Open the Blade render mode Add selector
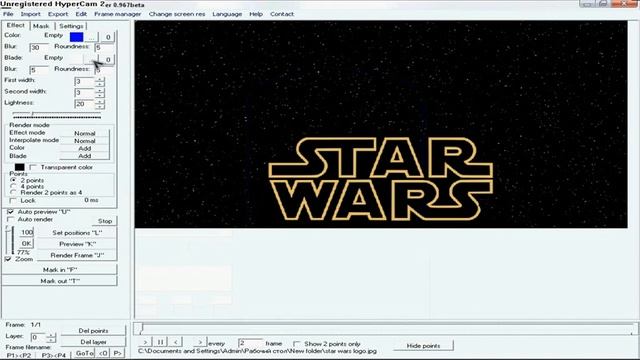This screenshot has width=640, height=360. point(84,156)
